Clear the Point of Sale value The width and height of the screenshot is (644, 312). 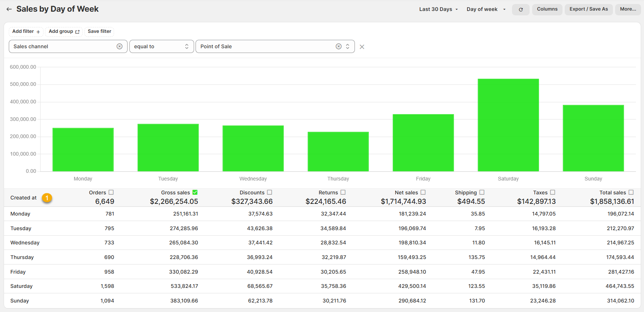338,46
